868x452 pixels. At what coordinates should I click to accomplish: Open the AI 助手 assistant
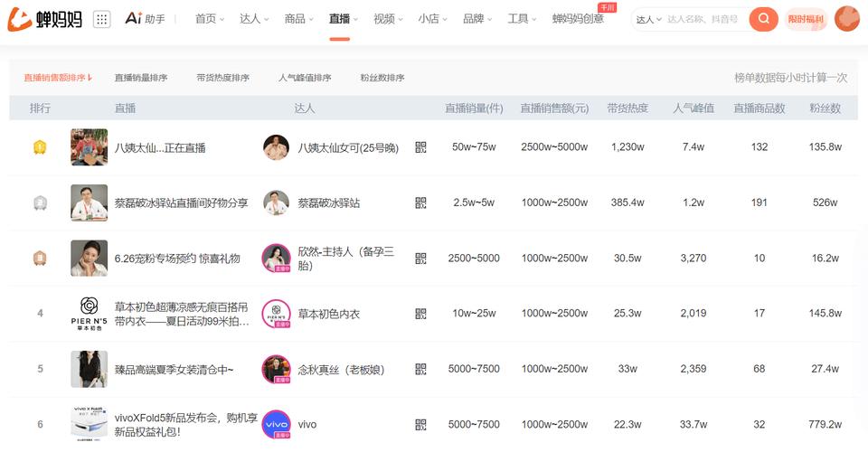click(x=146, y=19)
